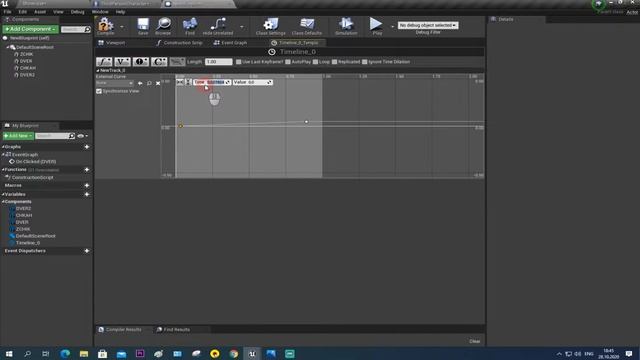Add a new function with the plus icon
640x360 pixels.
tap(87, 170)
